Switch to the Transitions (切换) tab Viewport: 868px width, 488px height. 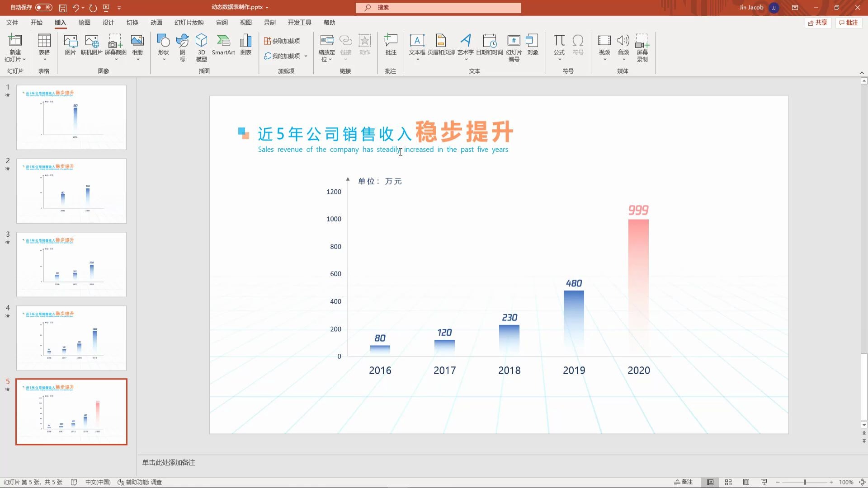coord(132,23)
